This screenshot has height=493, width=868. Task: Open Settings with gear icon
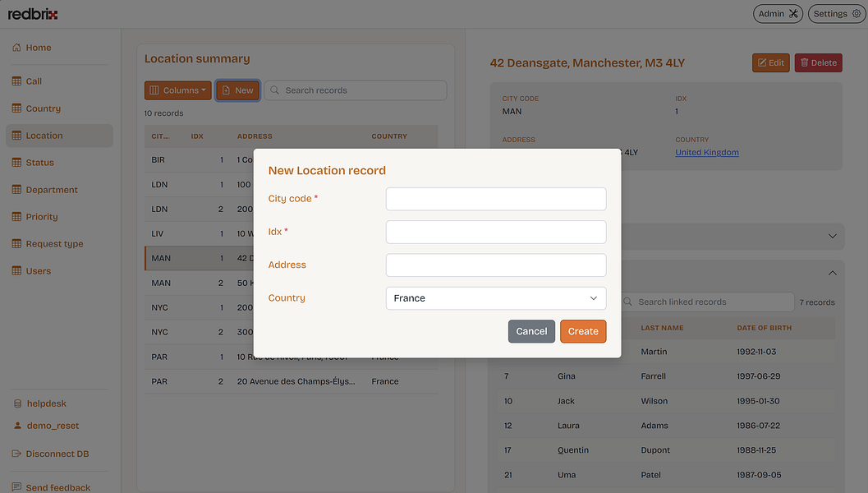837,14
